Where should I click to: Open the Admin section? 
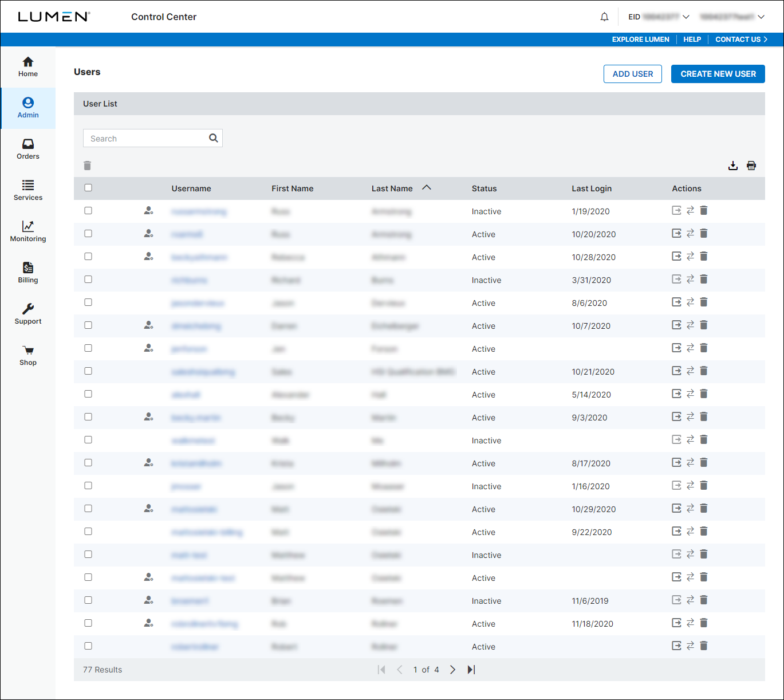(27, 108)
